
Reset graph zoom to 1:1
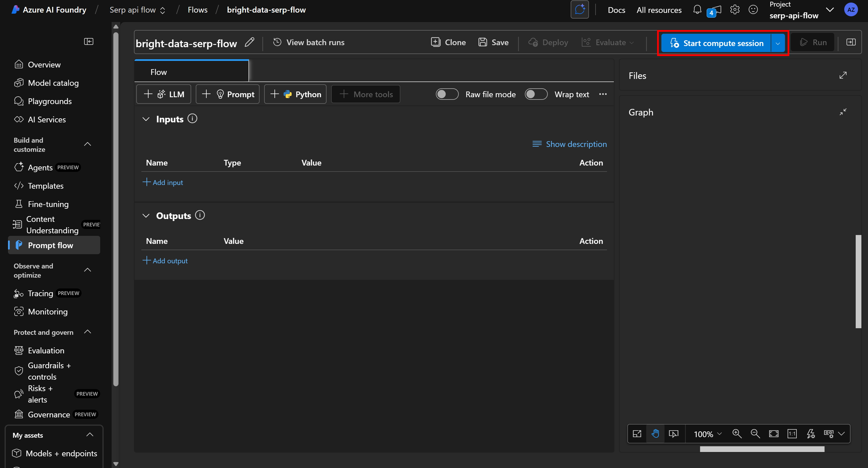792,434
